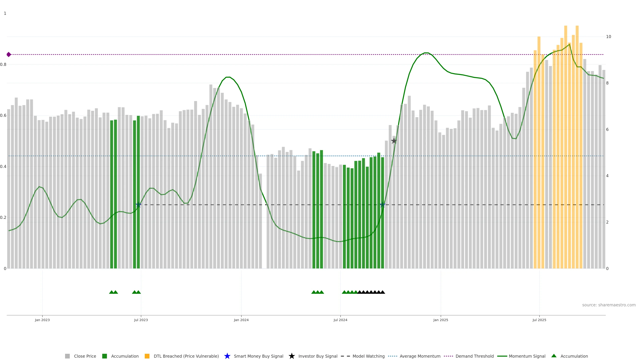Screen dimensions: 644x362
Task: Click the purple Demand Threshold diamond marker
Action: [9, 54]
